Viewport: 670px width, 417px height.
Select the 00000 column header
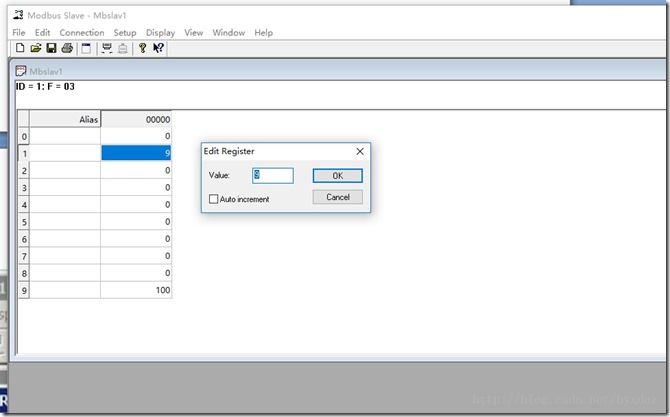coord(136,119)
